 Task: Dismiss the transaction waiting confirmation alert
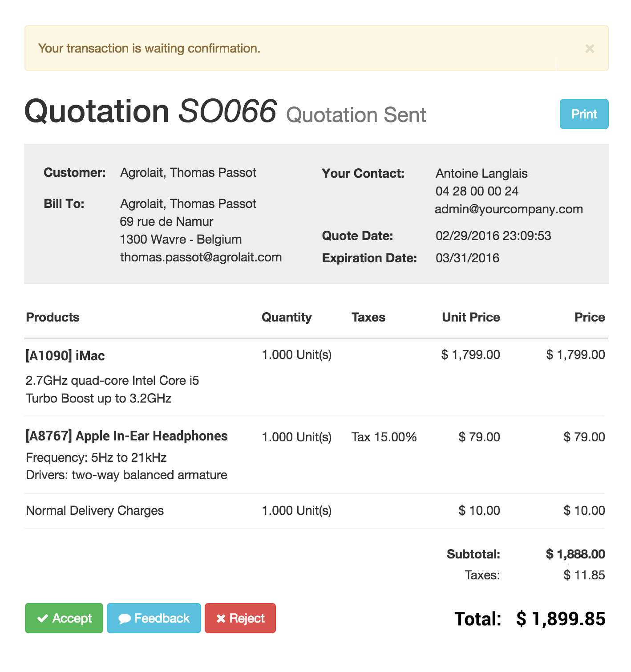click(590, 49)
